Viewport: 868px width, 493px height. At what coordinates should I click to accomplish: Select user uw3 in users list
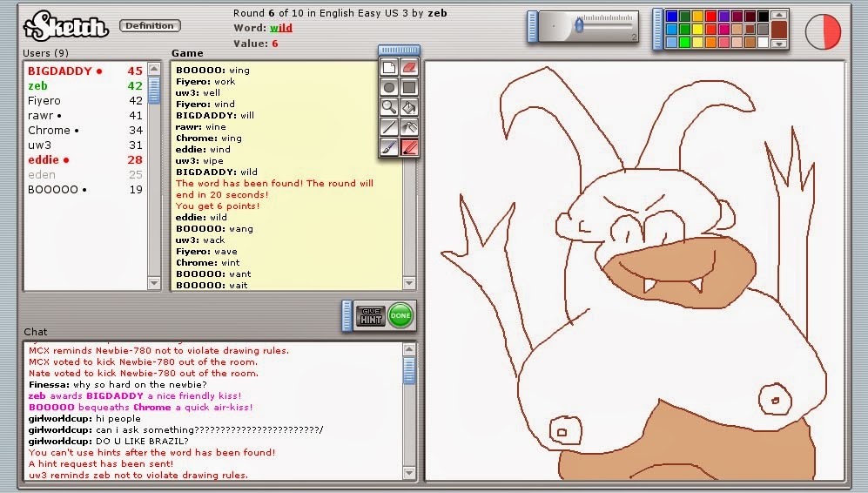[85, 145]
